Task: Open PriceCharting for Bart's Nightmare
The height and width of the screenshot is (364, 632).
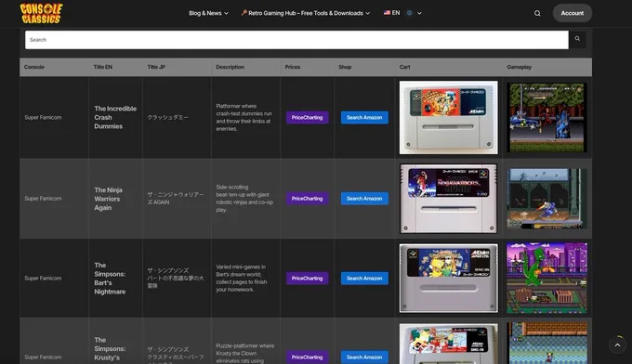Action: pyautogui.click(x=307, y=279)
